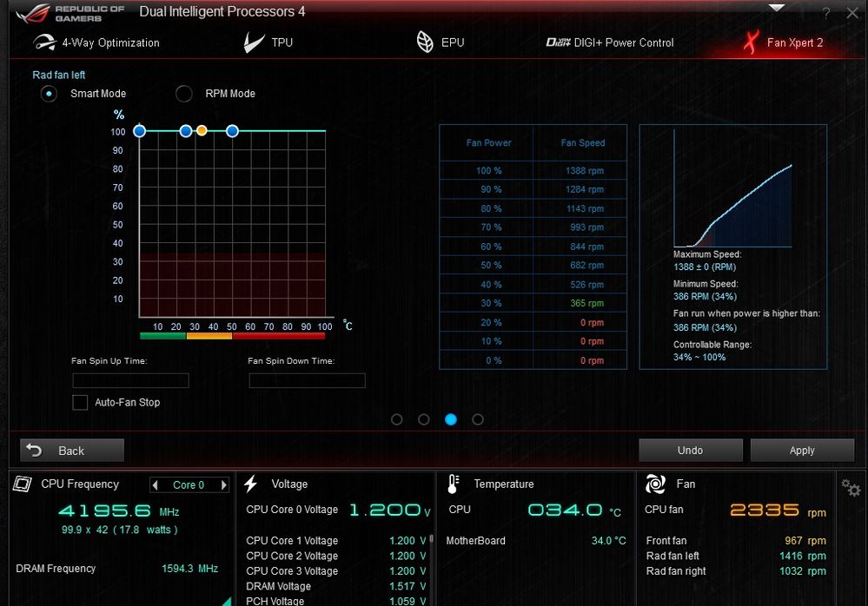Click the CPU Frequency chip icon
The width and height of the screenshot is (868, 606).
(x=22, y=484)
